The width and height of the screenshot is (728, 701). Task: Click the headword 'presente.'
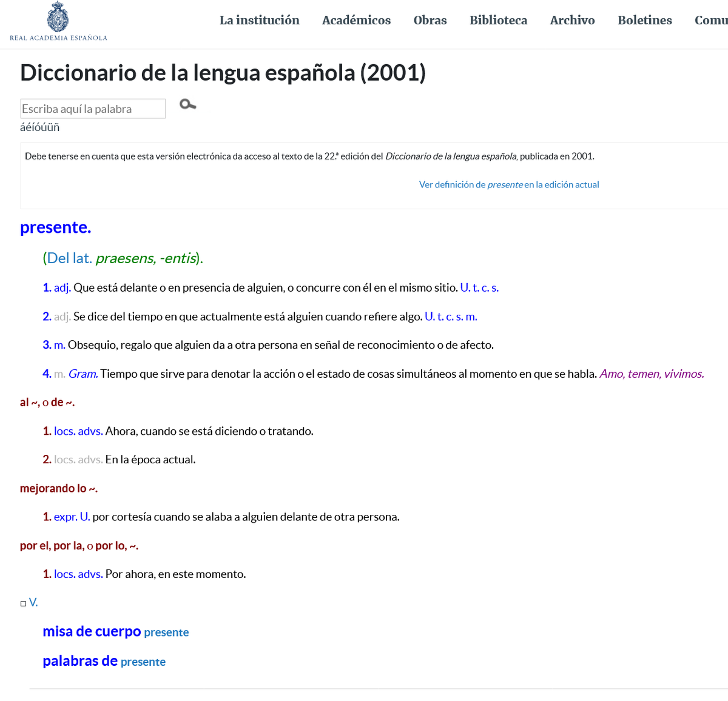[x=56, y=227]
